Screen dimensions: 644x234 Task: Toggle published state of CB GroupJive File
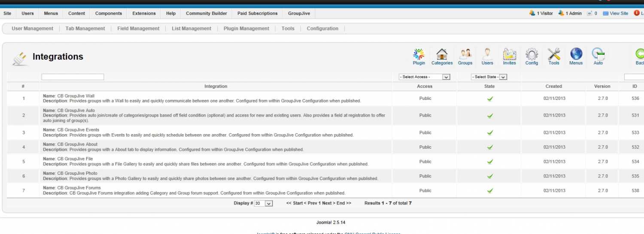tap(490, 162)
